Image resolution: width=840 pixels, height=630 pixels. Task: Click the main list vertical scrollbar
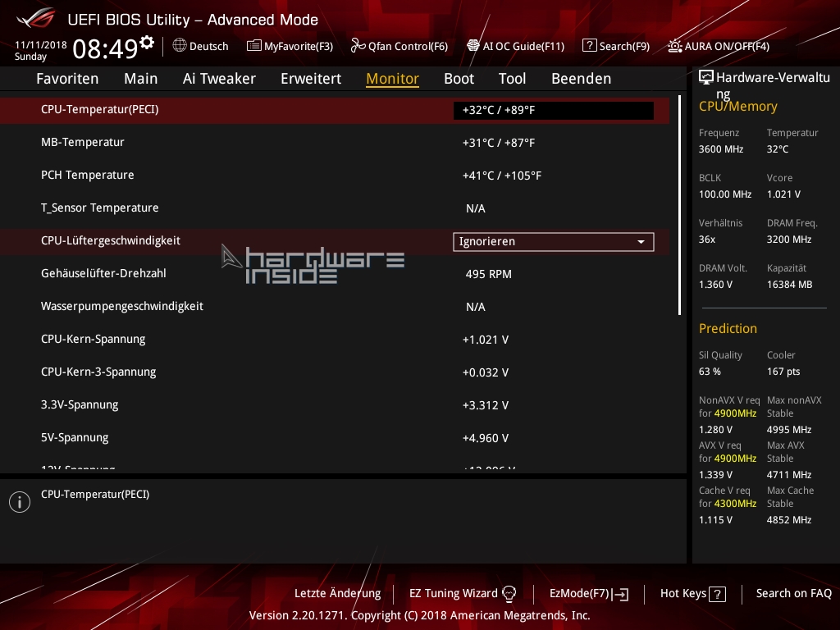[679, 205]
